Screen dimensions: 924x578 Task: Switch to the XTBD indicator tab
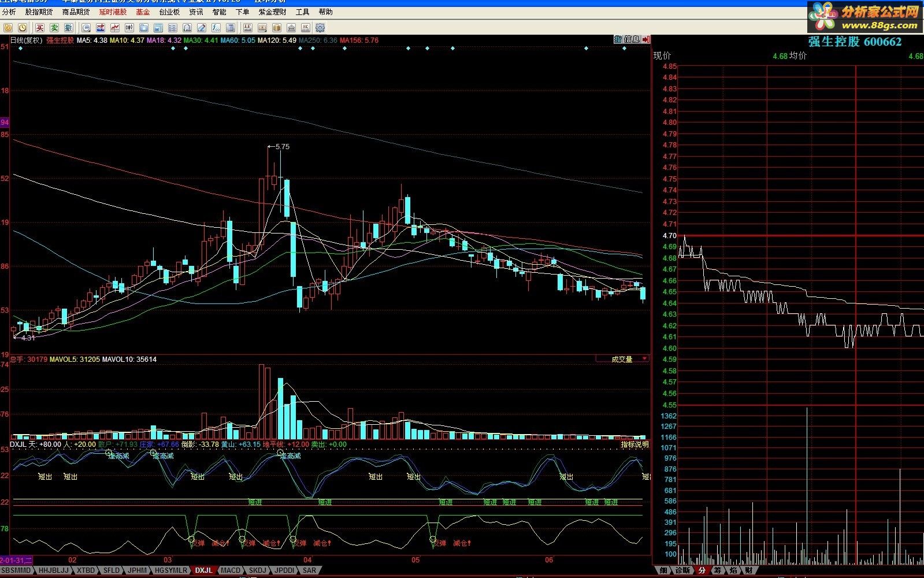click(86, 570)
